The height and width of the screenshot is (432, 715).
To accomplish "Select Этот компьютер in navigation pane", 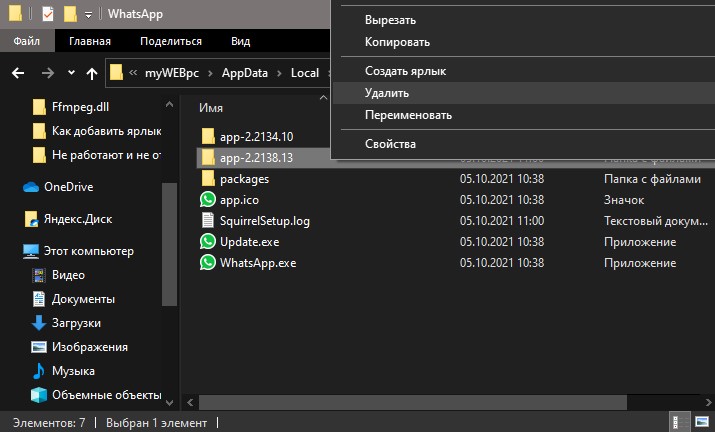I will pyautogui.click(x=88, y=251).
